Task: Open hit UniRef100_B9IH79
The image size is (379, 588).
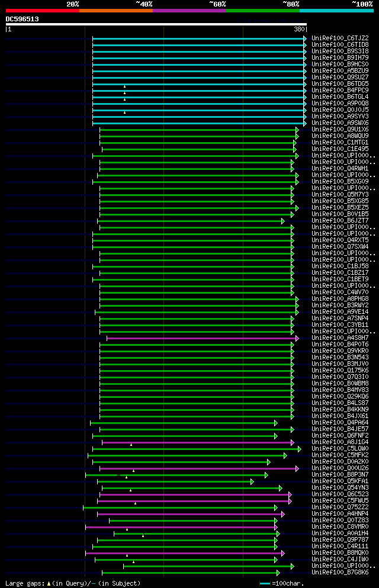Action: click(x=340, y=58)
